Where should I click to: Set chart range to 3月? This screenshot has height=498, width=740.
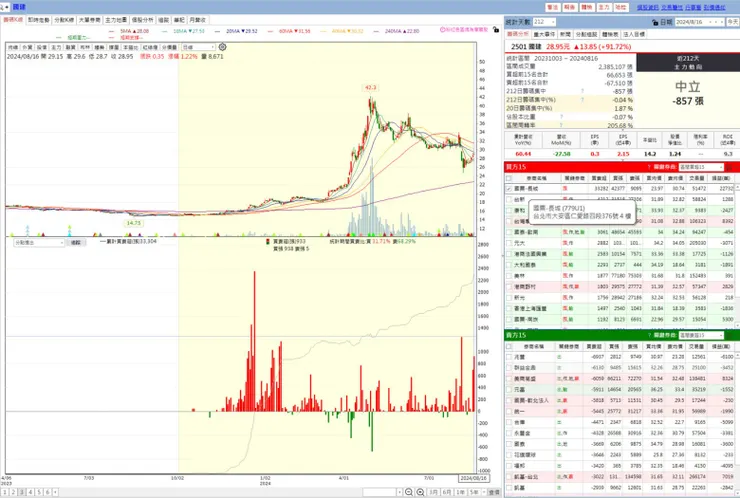point(433,492)
